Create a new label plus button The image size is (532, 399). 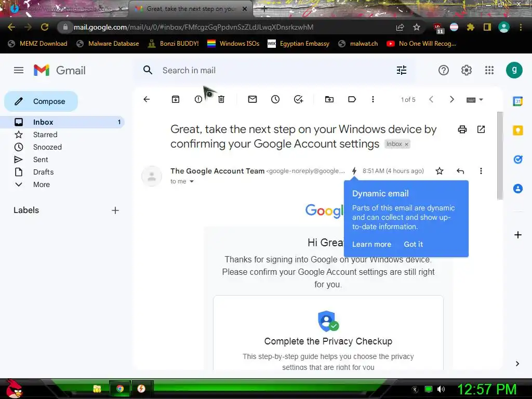click(x=115, y=210)
